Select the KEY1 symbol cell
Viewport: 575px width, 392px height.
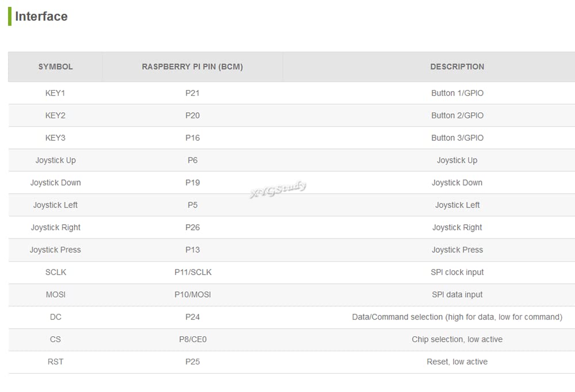click(55, 93)
